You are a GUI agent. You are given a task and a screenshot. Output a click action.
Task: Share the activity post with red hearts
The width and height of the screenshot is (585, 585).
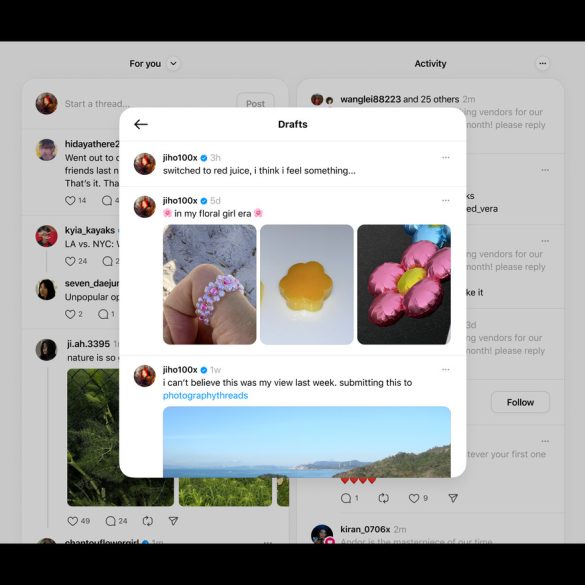pyautogui.click(x=453, y=498)
